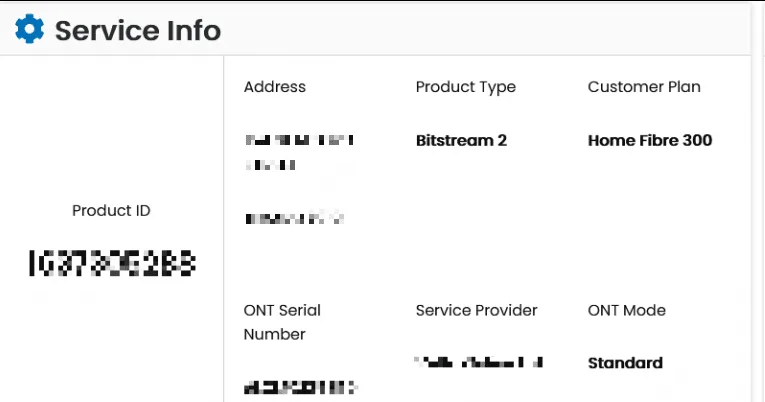Viewport: 765px width, 402px height.
Task: Click the blurred ONT serial number value
Action: 300,386
